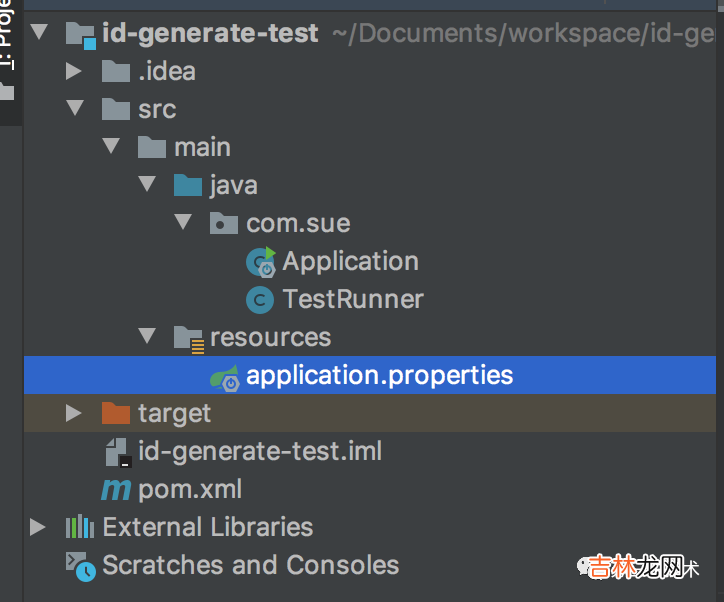The width and height of the screenshot is (724, 602).
Task: Click the Application Spring Boot class icon
Action: (x=261, y=262)
